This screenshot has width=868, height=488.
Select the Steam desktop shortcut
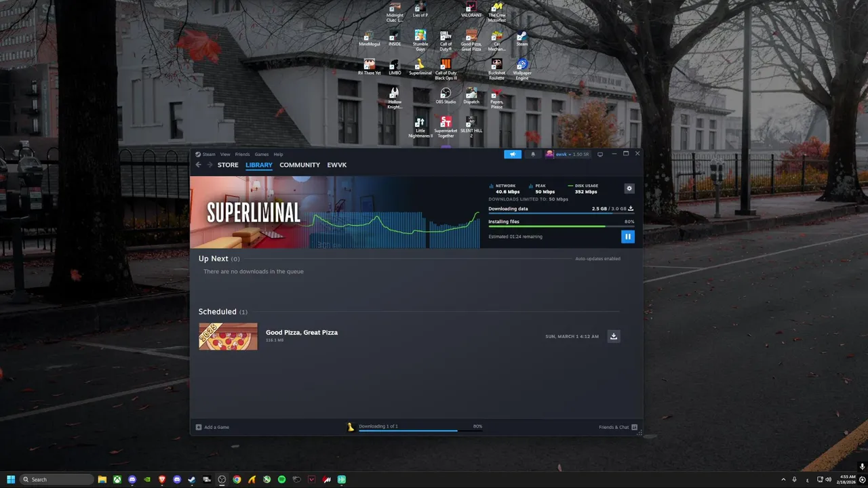coord(521,38)
